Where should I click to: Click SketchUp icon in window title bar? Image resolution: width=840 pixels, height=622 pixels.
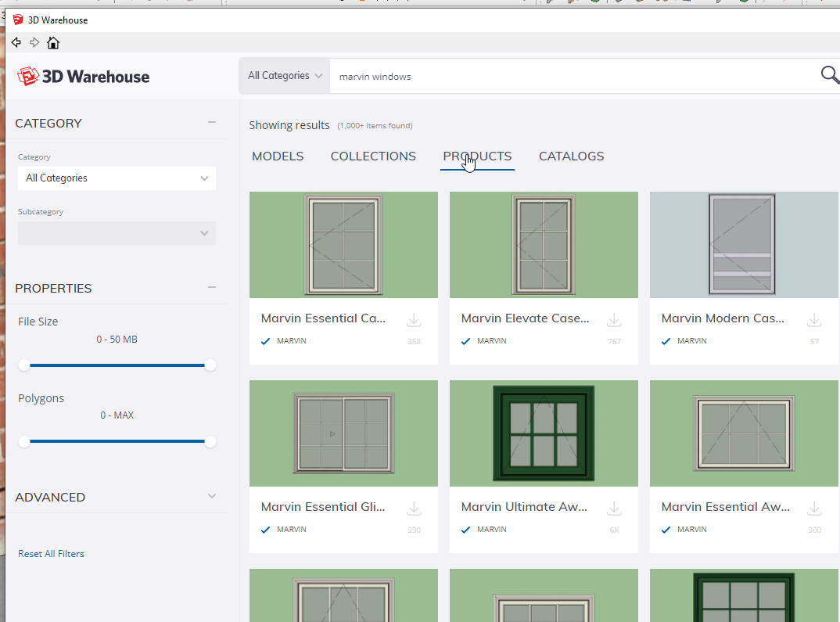click(x=18, y=20)
